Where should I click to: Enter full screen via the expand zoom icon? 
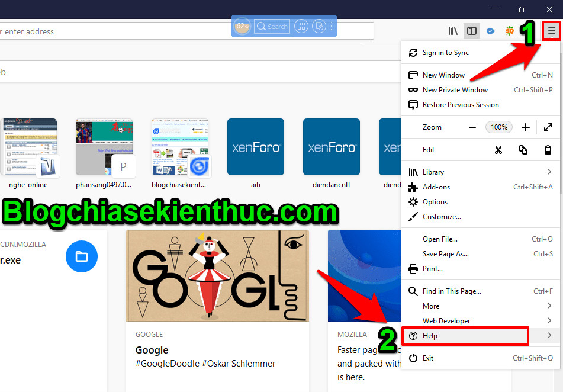click(x=548, y=127)
